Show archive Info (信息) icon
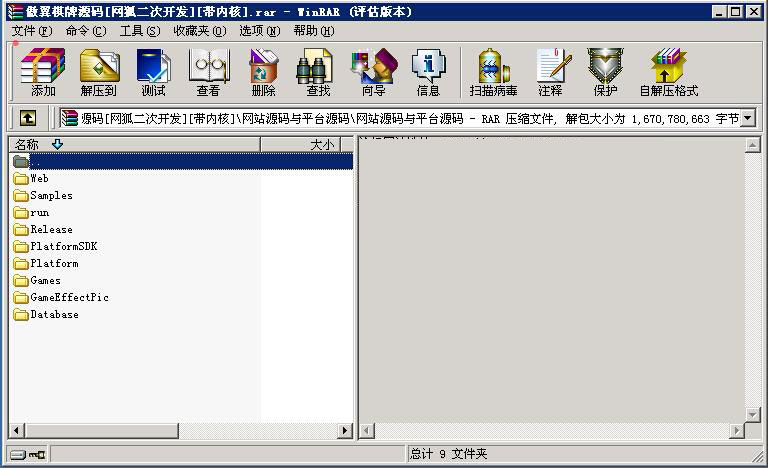Image resolution: width=768 pixels, height=468 pixels. point(428,72)
